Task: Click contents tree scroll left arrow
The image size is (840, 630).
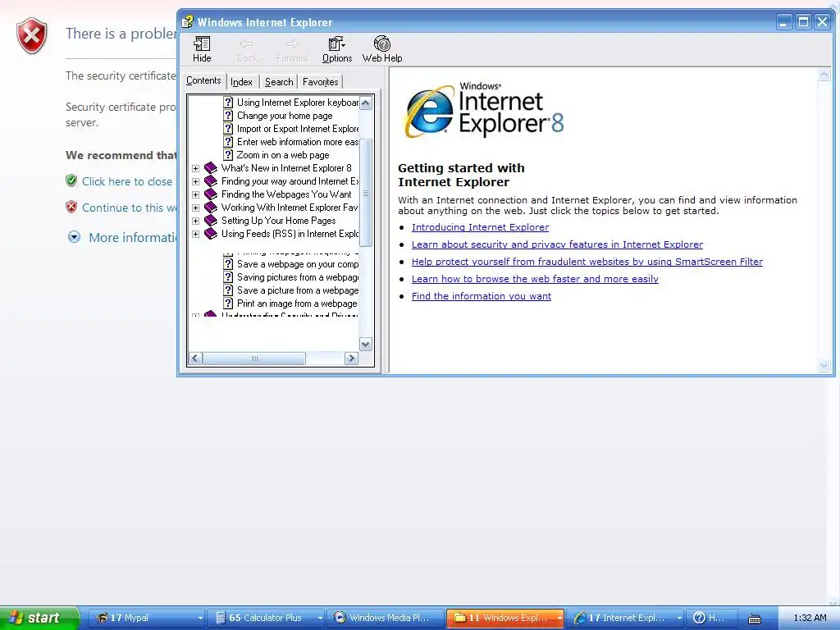Action: coord(195,358)
